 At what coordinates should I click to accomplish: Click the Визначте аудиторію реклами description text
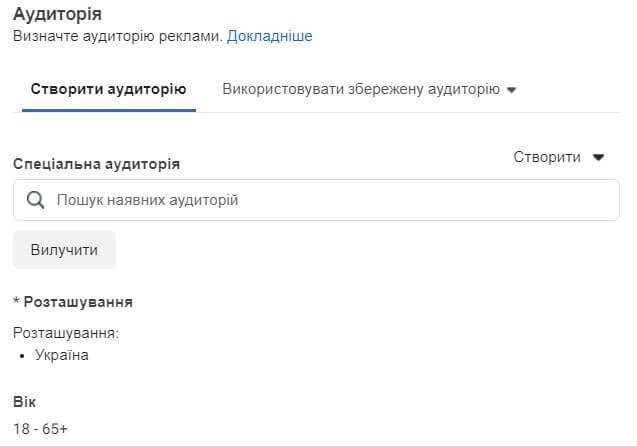coord(118,36)
